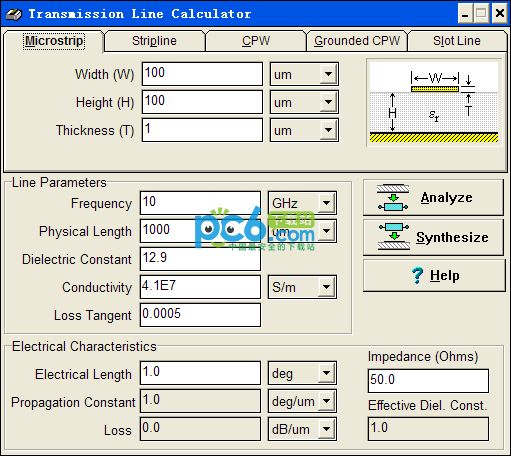
Task: Click the Propagation Constant value box
Action: coord(200,401)
